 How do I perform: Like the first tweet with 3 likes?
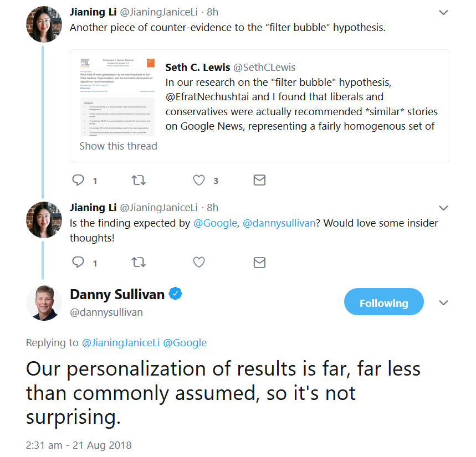click(199, 180)
